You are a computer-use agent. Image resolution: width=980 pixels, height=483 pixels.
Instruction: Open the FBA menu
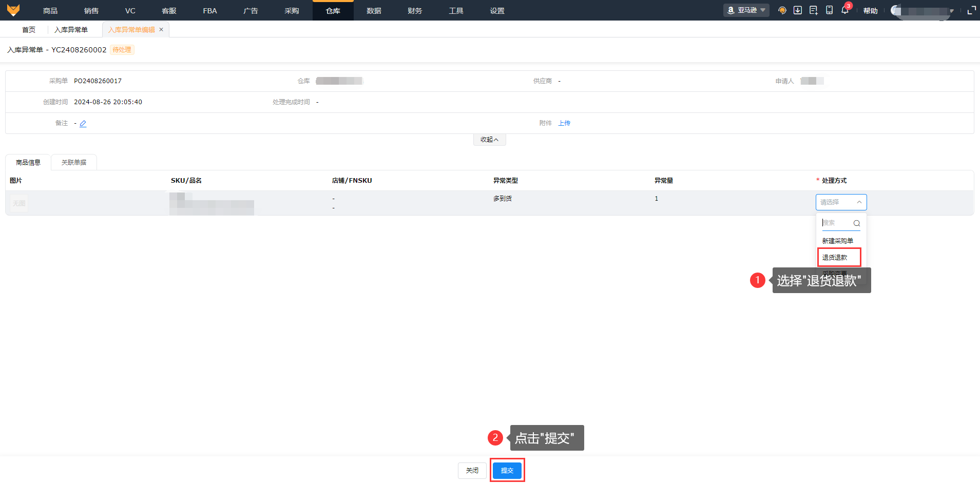pyautogui.click(x=210, y=11)
